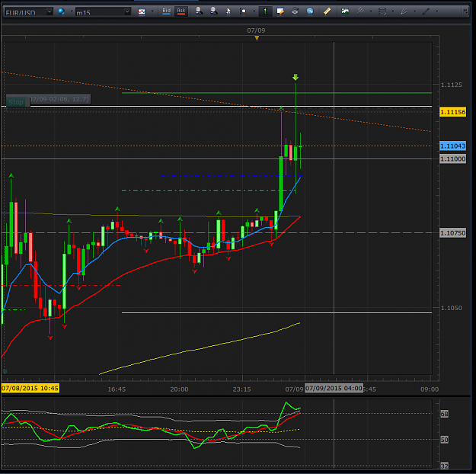Click the blue globe icon in toolbar
This screenshot has height=474, width=476.
click(x=62, y=11)
